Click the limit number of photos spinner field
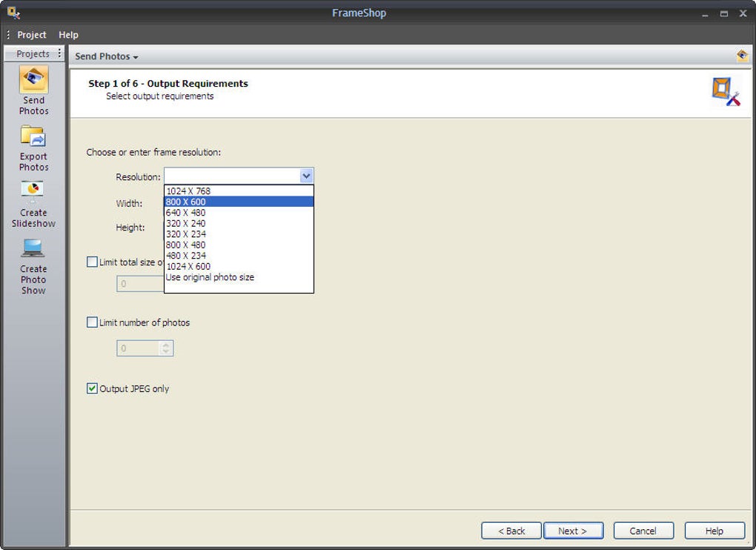756x550 pixels. point(145,348)
